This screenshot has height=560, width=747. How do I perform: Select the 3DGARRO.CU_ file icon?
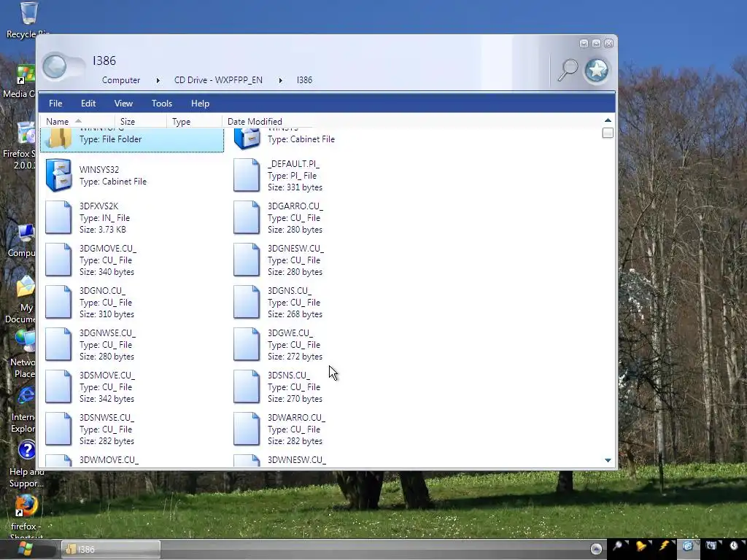(247, 217)
